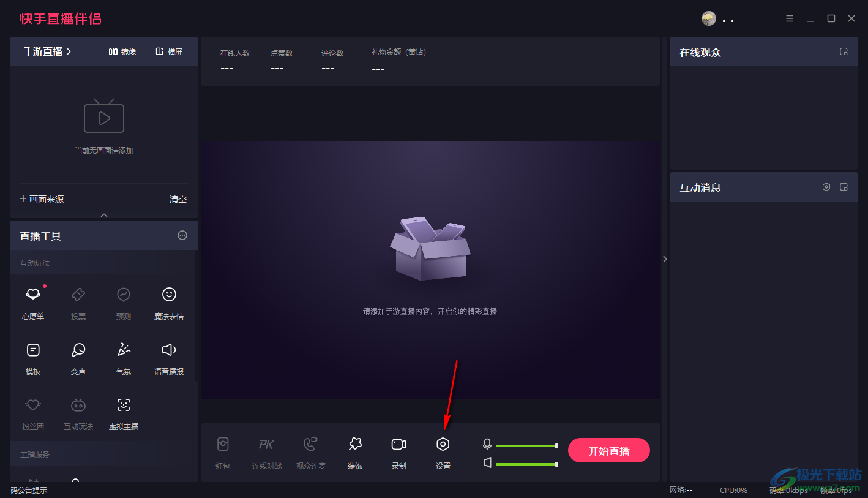The width and height of the screenshot is (868, 498).
Task: Click the 在线观众 panel title
Action: 700,53
